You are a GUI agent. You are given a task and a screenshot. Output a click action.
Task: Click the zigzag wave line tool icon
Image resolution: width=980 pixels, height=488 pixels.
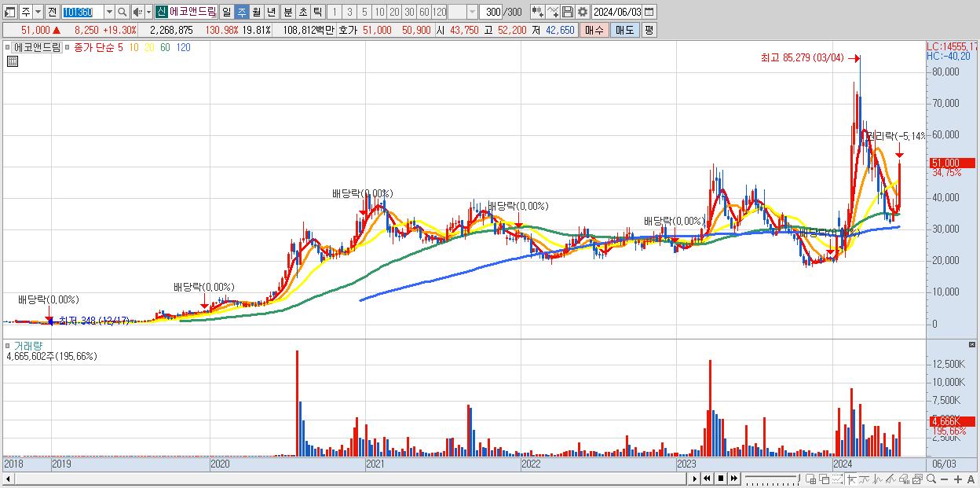pyautogui.click(x=878, y=479)
